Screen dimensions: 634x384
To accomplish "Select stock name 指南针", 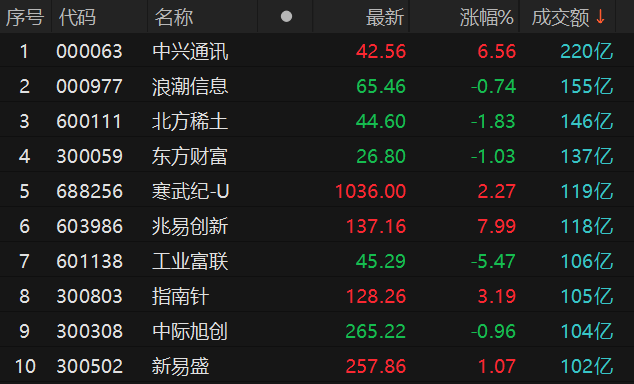I will [x=181, y=296].
